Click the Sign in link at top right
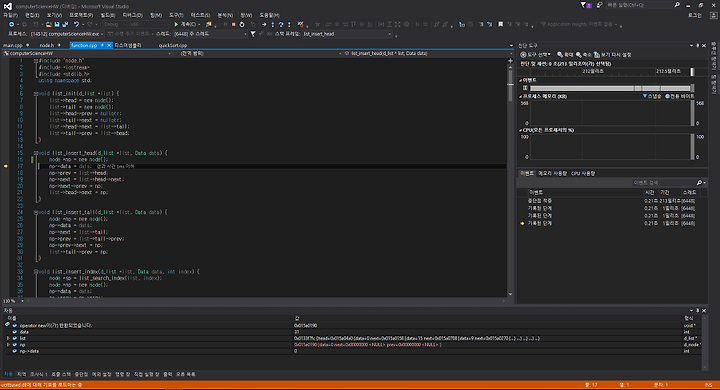 [695, 15]
